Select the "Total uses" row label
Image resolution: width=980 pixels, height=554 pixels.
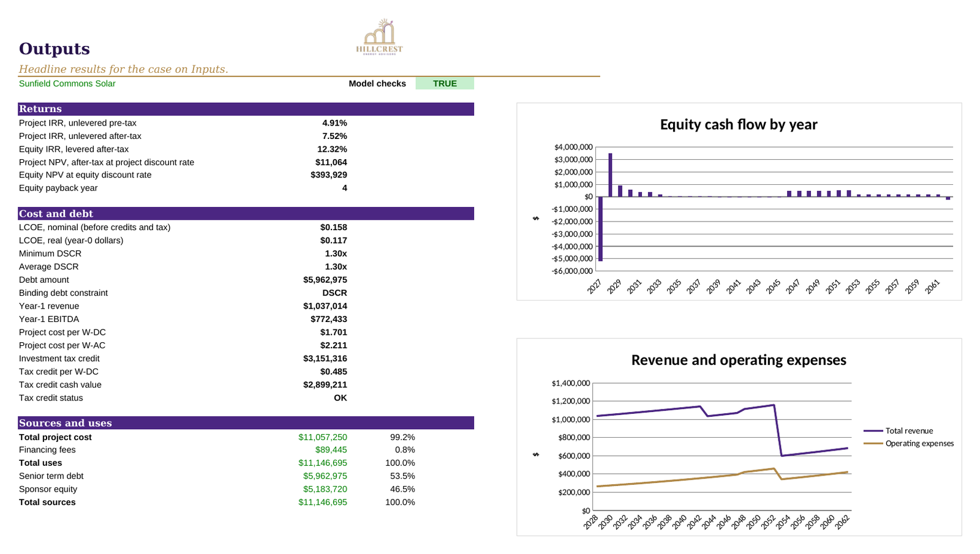coord(40,463)
